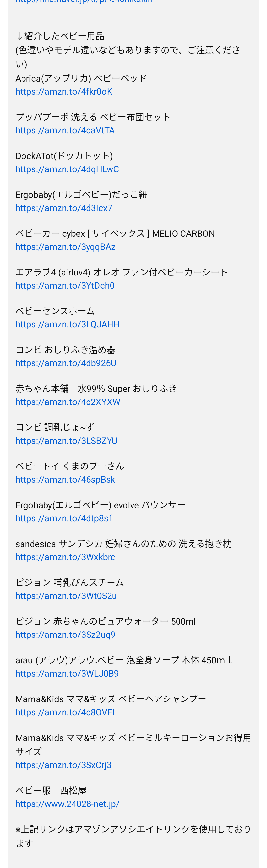Click the Combi formula maker link amzn.to/3LSBZYU

[x=67, y=441]
